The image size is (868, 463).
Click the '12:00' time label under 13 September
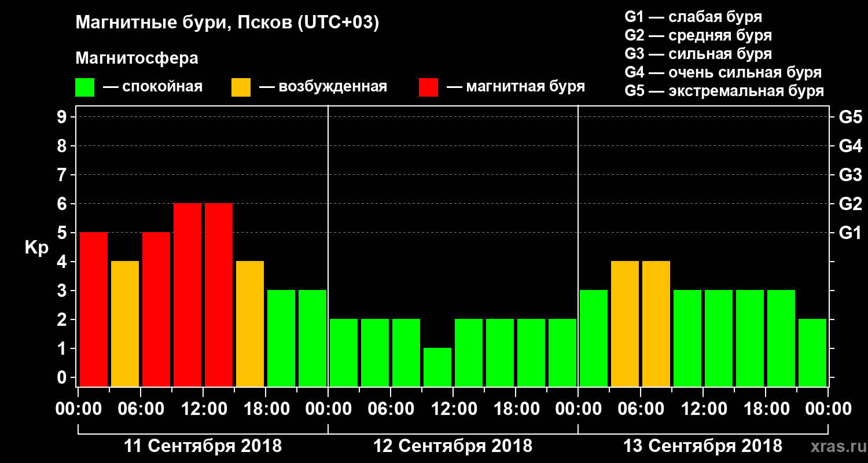[x=703, y=409]
